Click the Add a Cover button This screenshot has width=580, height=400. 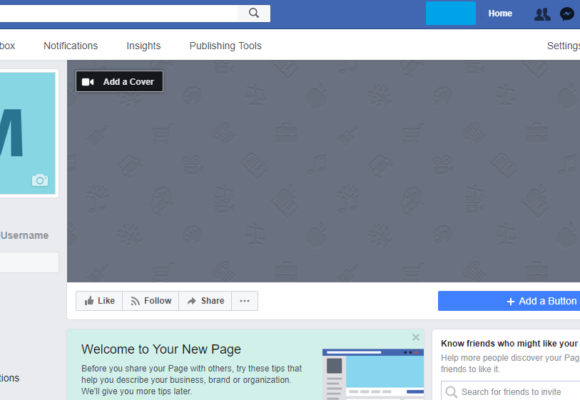[119, 81]
